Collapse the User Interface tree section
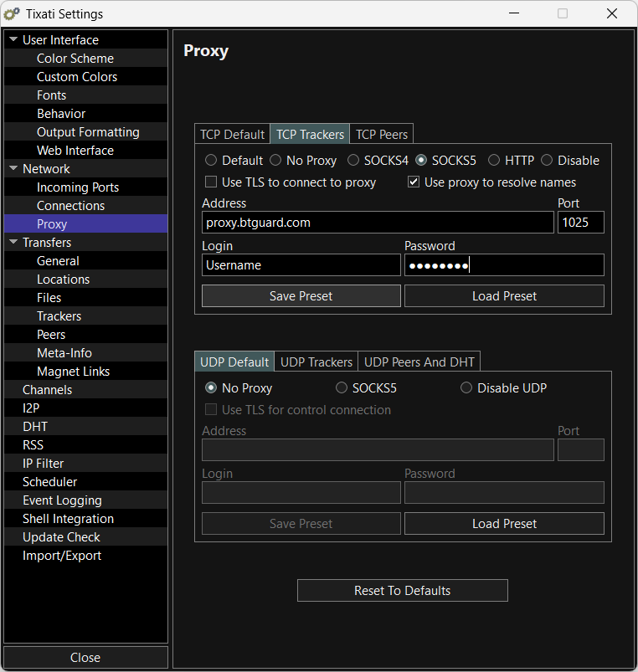 (13, 40)
